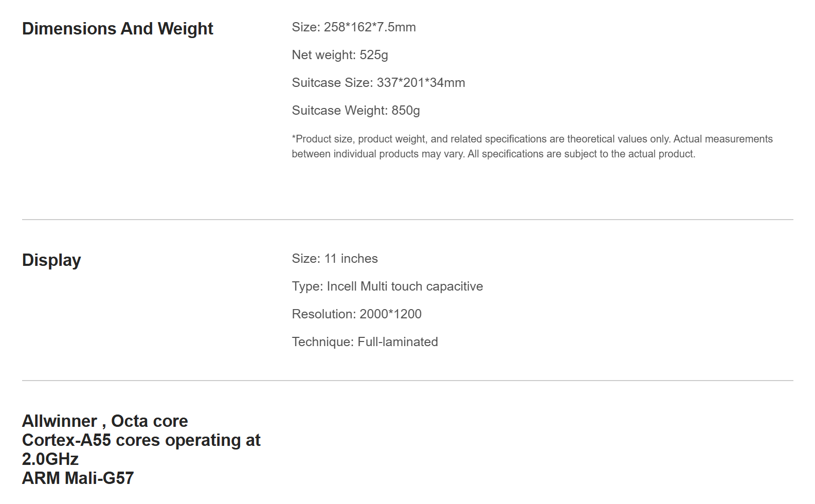Click the display Size 11 inches line
The width and height of the screenshot is (815, 504).
click(x=335, y=259)
